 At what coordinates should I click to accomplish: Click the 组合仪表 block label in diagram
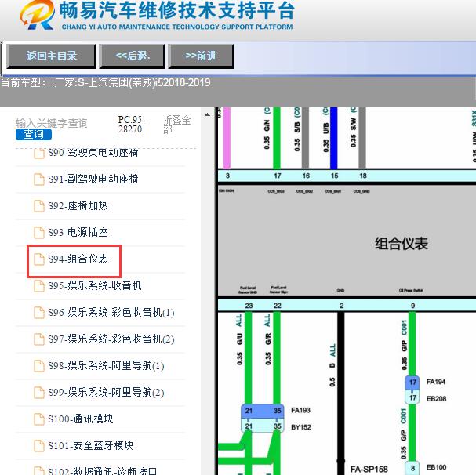[402, 244]
